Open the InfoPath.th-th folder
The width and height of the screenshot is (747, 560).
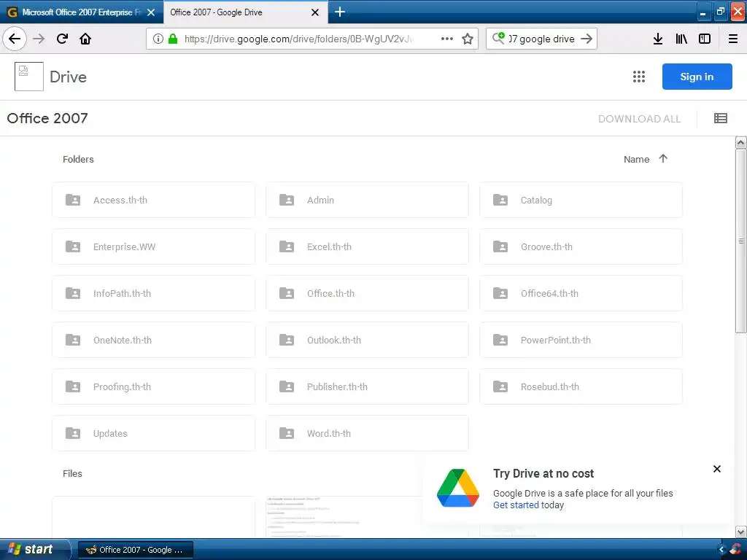click(153, 293)
